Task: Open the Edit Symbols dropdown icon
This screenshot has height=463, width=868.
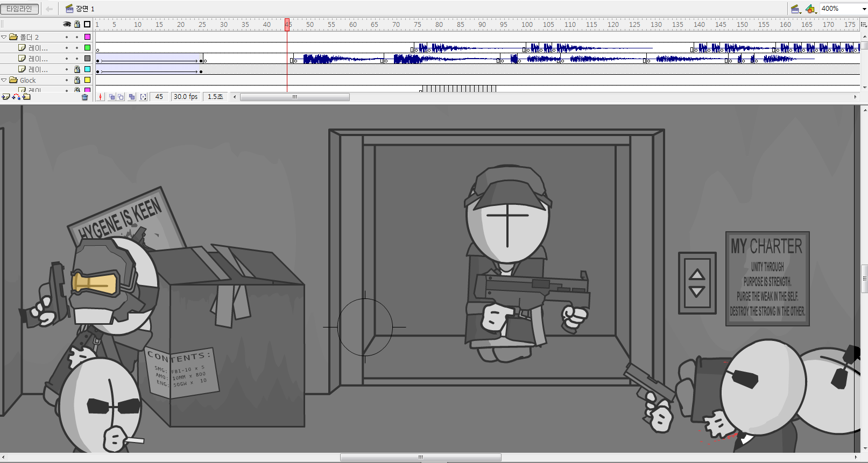Action: [x=810, y=9]
